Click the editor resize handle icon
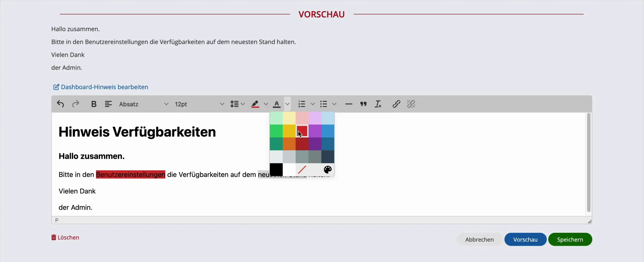This screenshot has width=644, height=262. click(589, 221)
